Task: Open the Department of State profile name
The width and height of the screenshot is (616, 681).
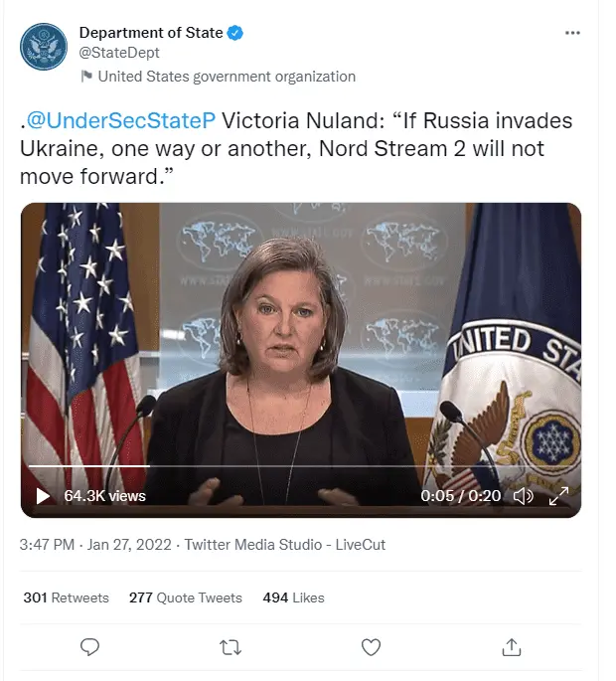Action: 151,33
